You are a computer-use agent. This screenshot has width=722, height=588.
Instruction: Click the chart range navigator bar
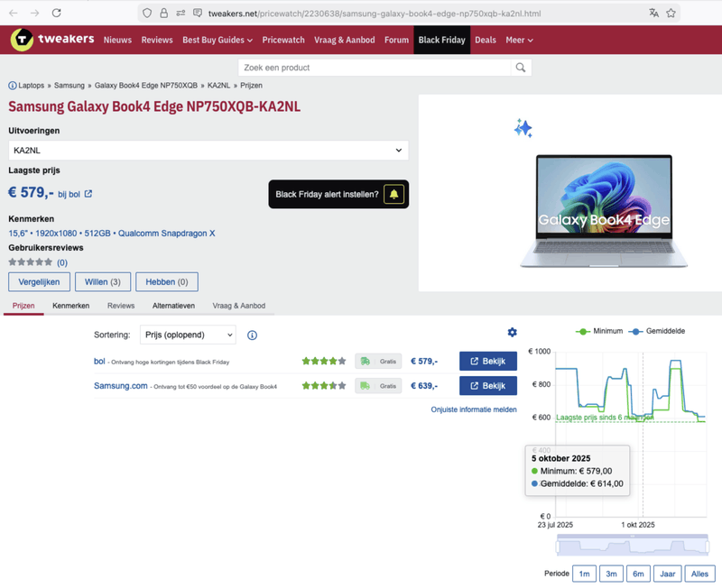[x=633, y=546]
